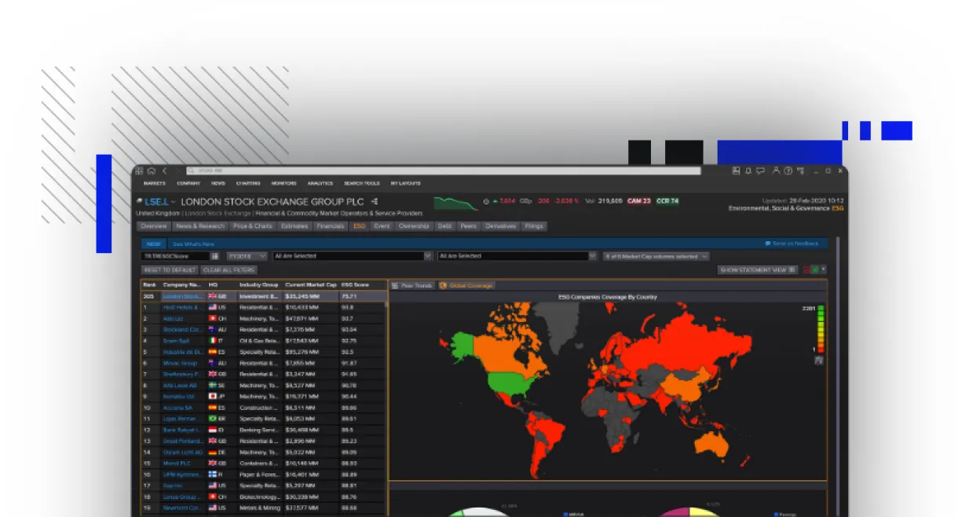Expand the export options arrow
The width and height of the screenshot is (980, 517).
pyautogui.click(x=824, y=269)
